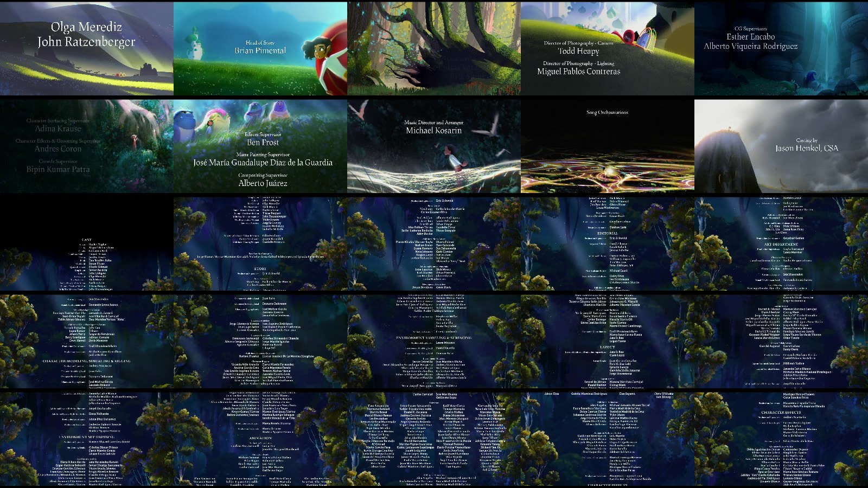Click the name Alberto Viqueira Rodriguez
This screenshot has width=868, height=488.
[x=751, y=46]
